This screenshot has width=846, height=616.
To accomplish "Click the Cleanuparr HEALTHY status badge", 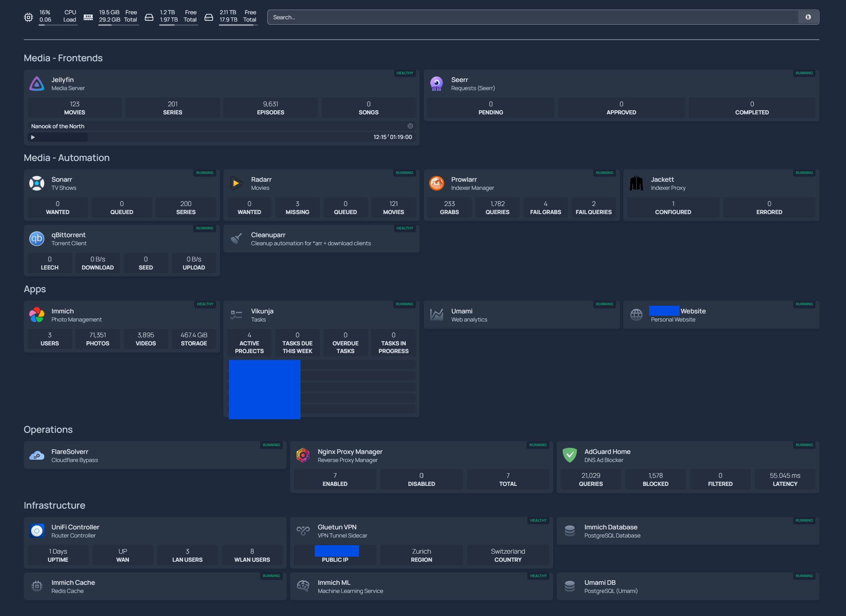I will (x=405, y=228).
